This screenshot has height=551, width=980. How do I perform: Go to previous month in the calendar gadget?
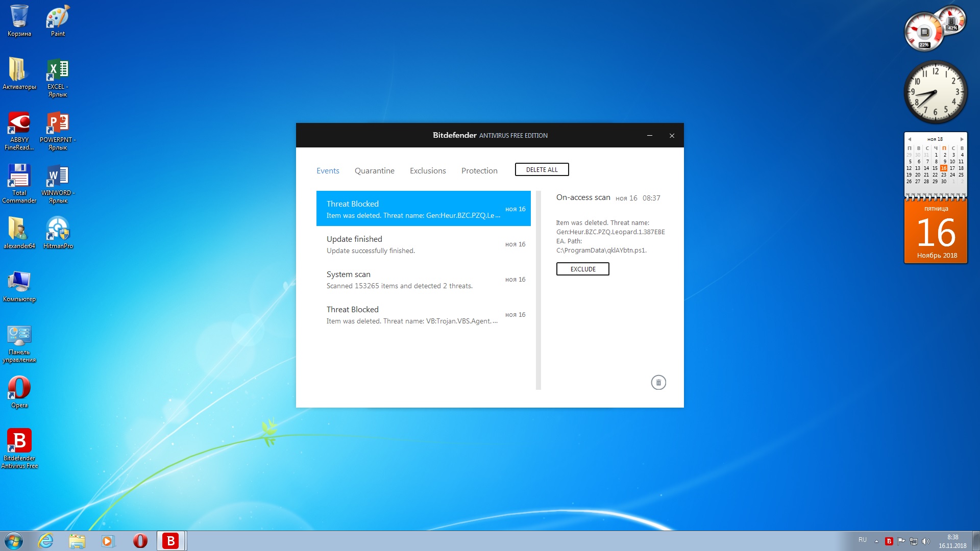pyautogui.click(x=910, y=139)
